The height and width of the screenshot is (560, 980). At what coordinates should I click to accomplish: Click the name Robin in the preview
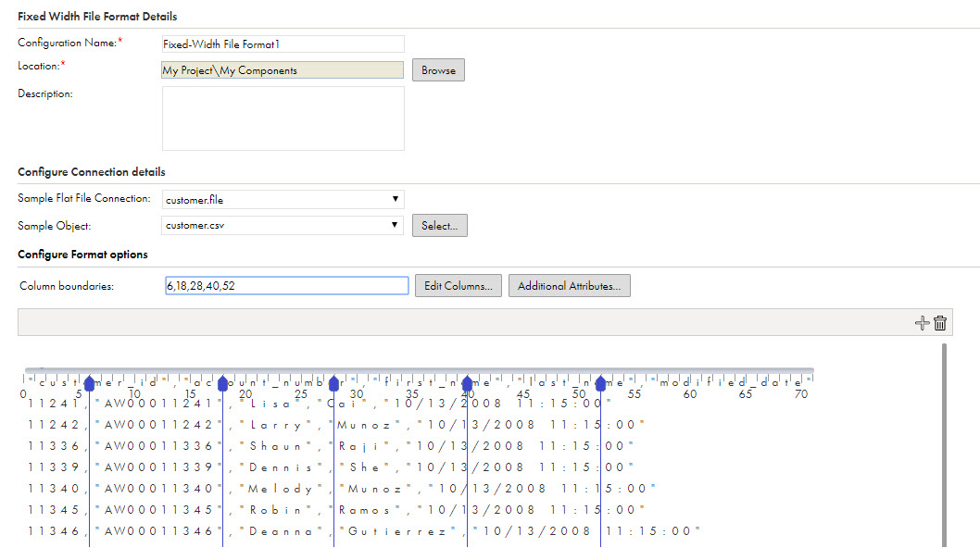coord(275,510)
